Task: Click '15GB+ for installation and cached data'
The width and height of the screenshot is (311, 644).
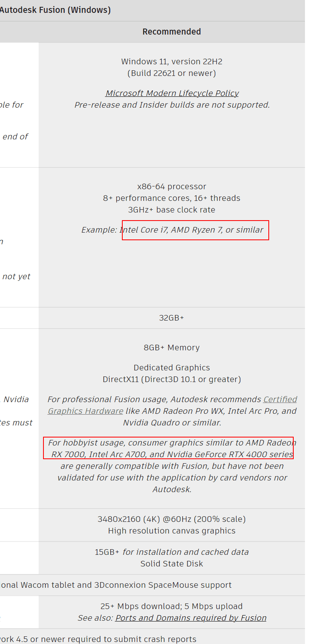Action: (172, 552)
